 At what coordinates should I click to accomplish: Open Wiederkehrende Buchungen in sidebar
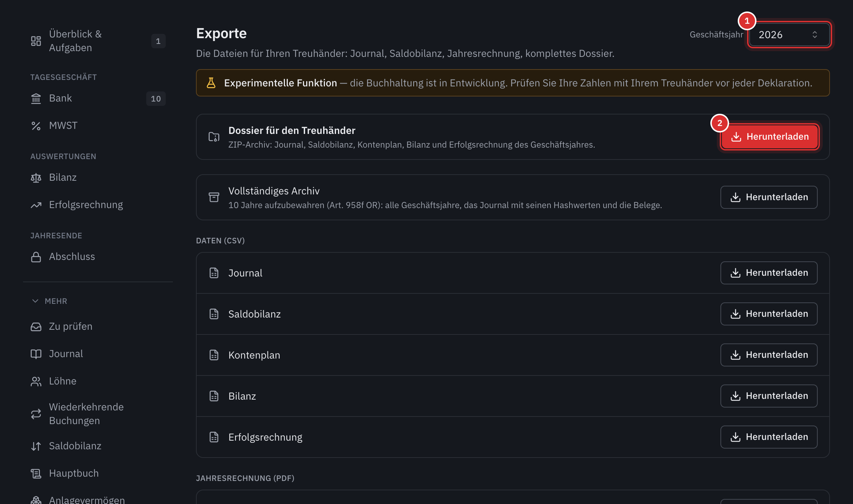(x=98, y=414)
